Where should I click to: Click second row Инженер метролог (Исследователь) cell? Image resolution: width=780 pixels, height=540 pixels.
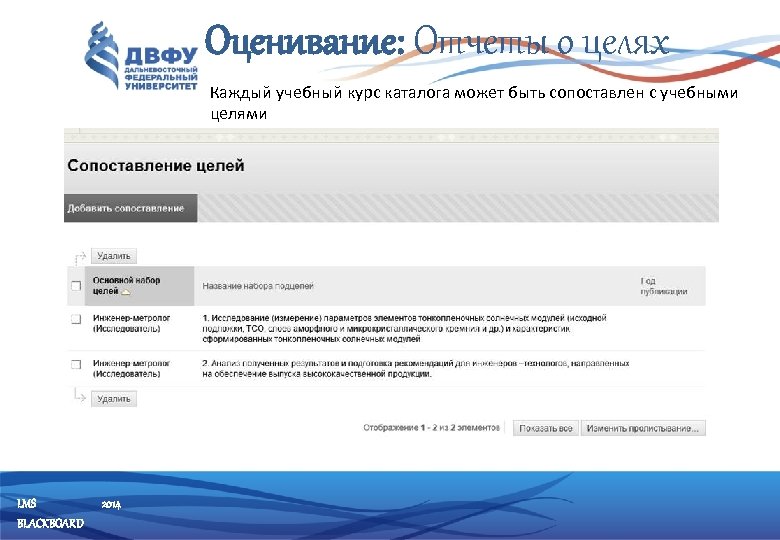[131, 368]
